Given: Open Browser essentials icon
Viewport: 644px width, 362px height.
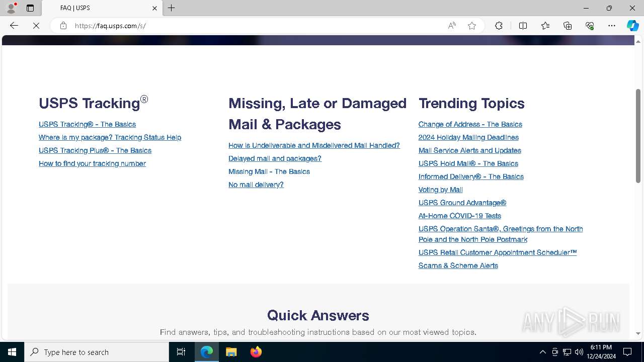Looking at the screenshot, I should tap(590, 26).
